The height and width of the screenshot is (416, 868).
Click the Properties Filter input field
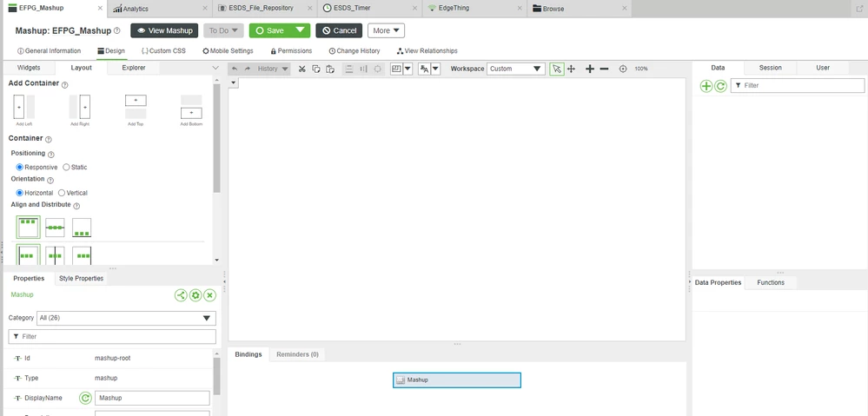tap(112, 336)
